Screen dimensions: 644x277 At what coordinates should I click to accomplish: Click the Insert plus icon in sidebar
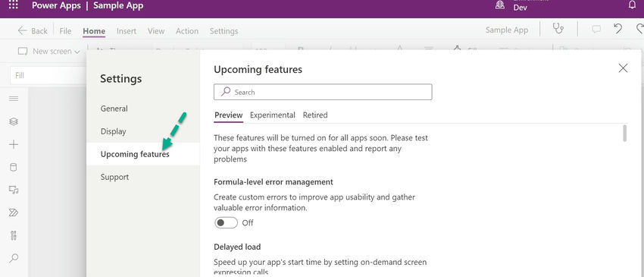coord(14,144)
